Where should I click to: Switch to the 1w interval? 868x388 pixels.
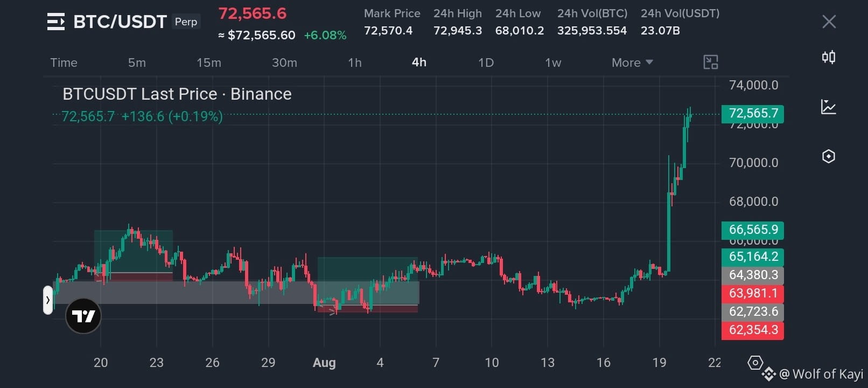tap(553, 63)
